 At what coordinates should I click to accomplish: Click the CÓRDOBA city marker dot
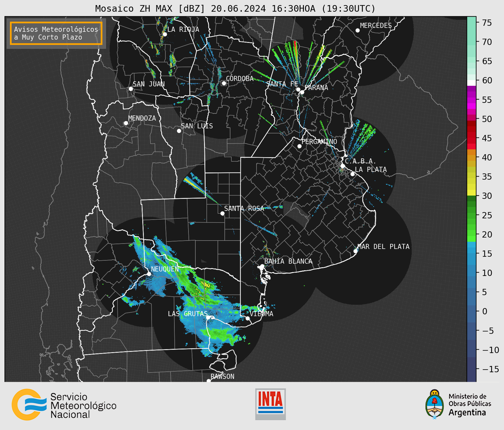click(x=224, y=83)
